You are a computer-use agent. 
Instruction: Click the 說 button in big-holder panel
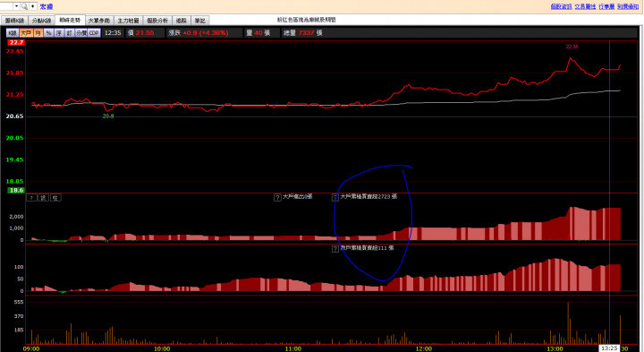tap(44, 198)
